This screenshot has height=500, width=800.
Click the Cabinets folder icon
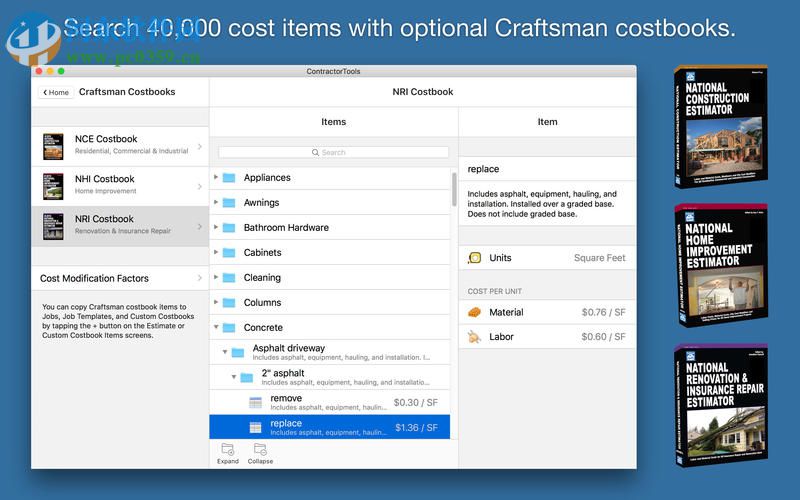tap(229, 253)
